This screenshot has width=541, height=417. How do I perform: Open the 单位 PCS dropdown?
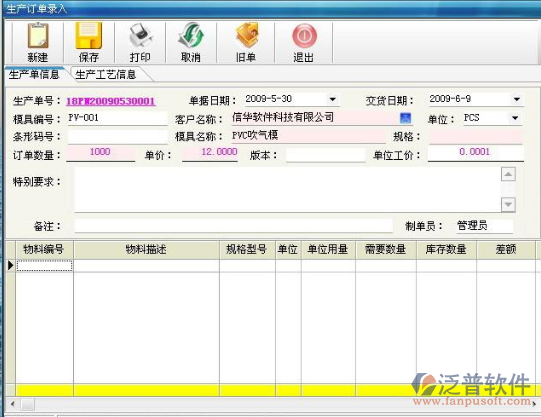coord(515,118)
